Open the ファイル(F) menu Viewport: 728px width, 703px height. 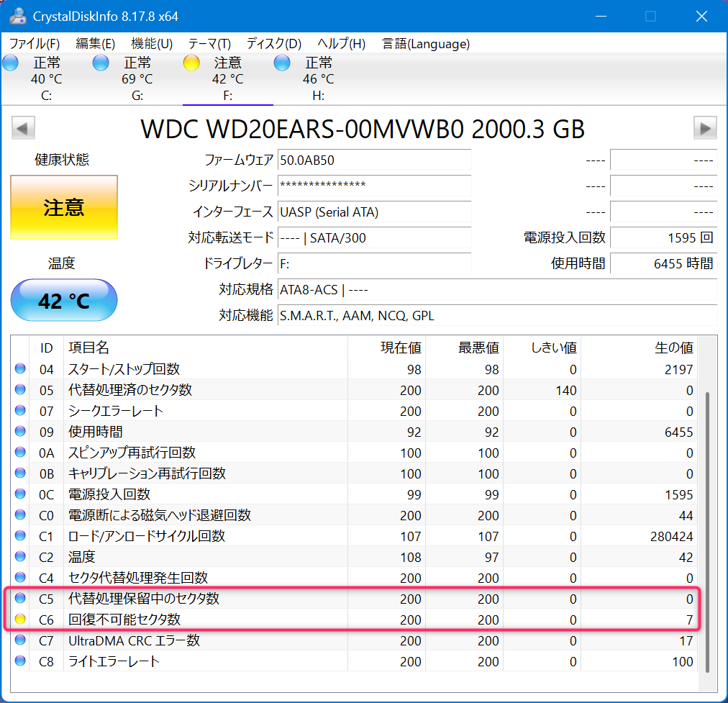35,44
